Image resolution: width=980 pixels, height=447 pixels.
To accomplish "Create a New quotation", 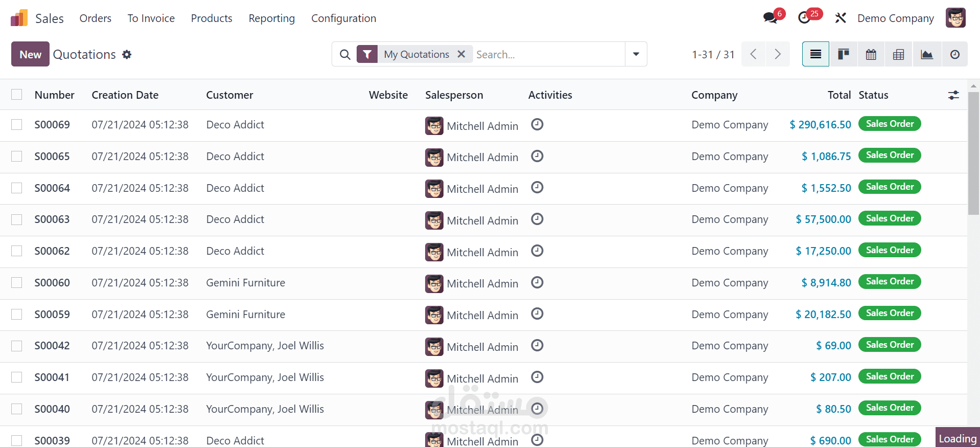I will tap(30, 54).
